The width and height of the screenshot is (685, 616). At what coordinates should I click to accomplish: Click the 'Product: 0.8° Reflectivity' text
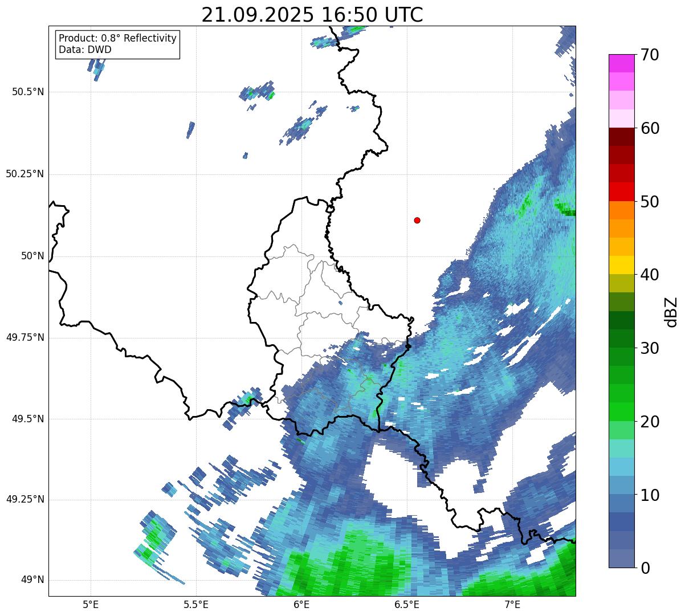[x=118, y=38]
